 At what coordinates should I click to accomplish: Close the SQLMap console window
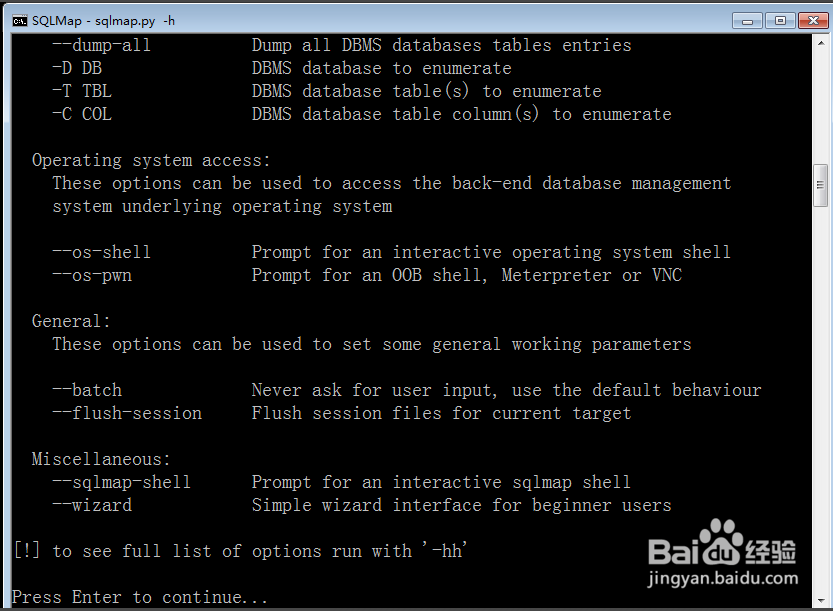tap(813, 21)
